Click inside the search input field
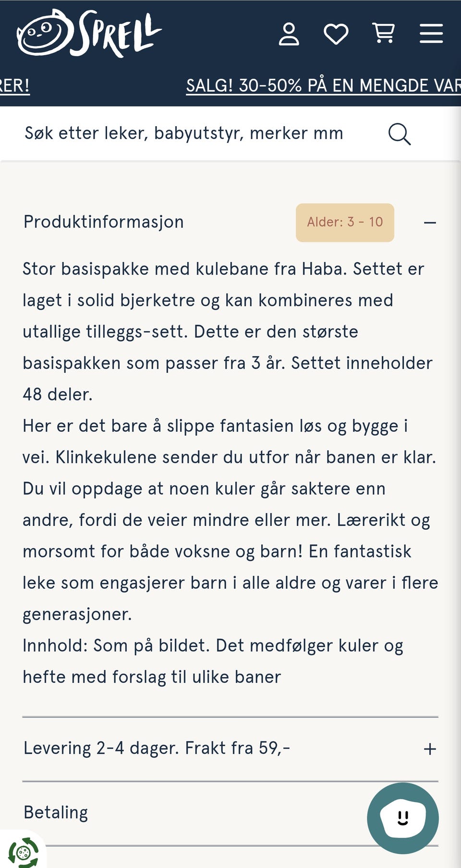461x868 pixels. click(x=182, y=133)
